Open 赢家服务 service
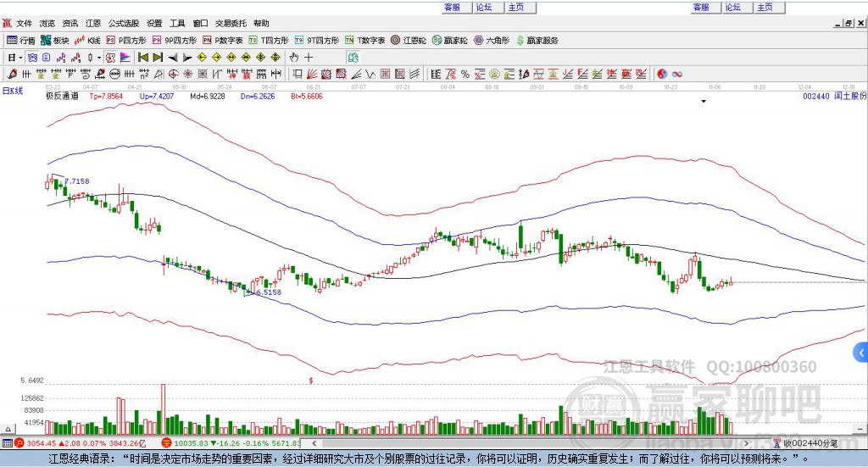This screenshot has height=467, width=868. pyautogui.click(x=537, y=41)
